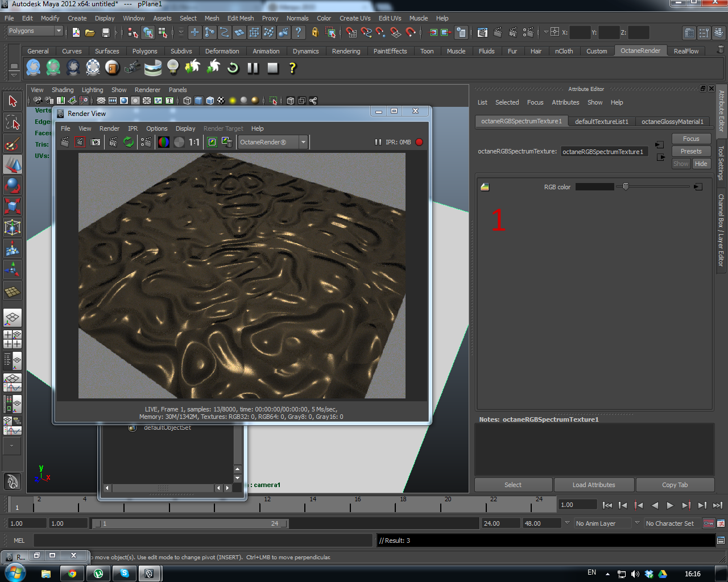Click the Octane light bulb shelf icon
The height and width of the screenshot is (582, 728).
tap(173, 68)
